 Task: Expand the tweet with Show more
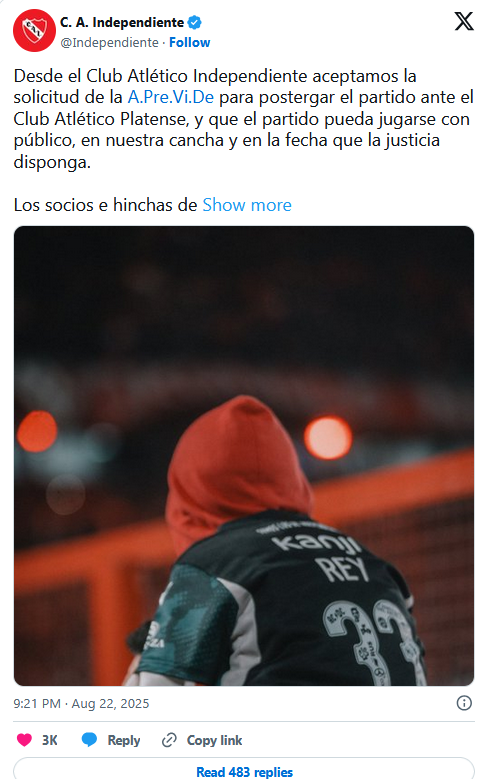click(x=247, y=205)
